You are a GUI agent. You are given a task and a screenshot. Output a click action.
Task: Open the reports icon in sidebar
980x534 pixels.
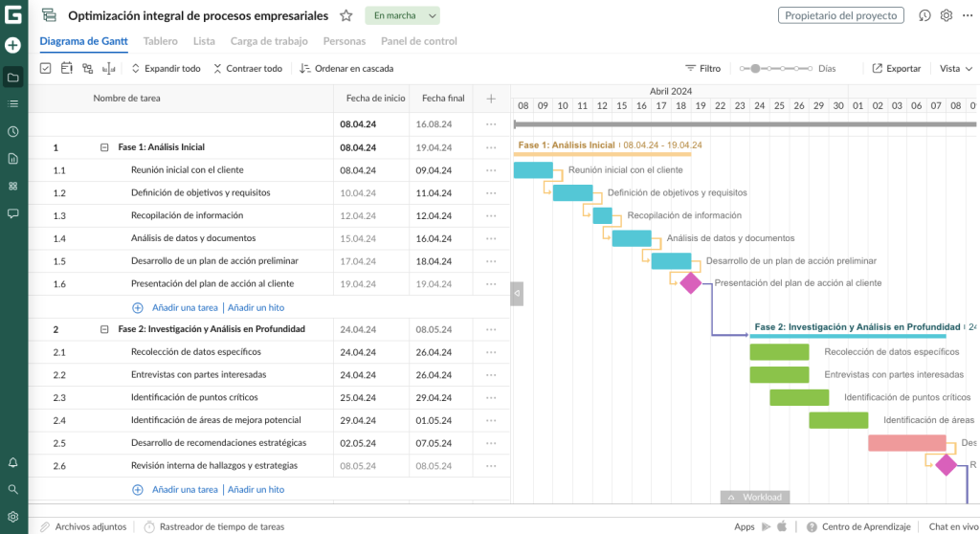(x=13, y=159)
